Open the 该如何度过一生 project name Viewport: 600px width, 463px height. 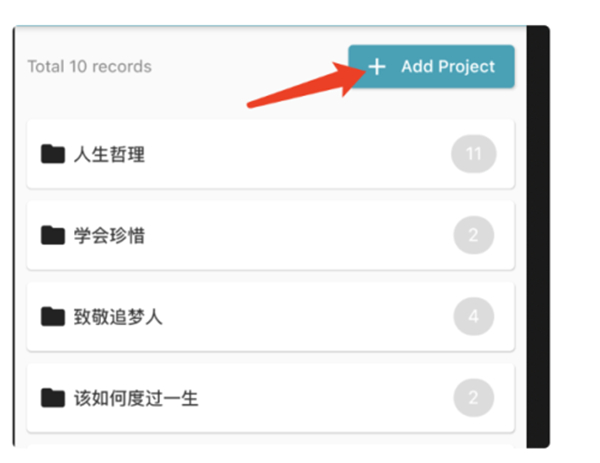[135, 398]
